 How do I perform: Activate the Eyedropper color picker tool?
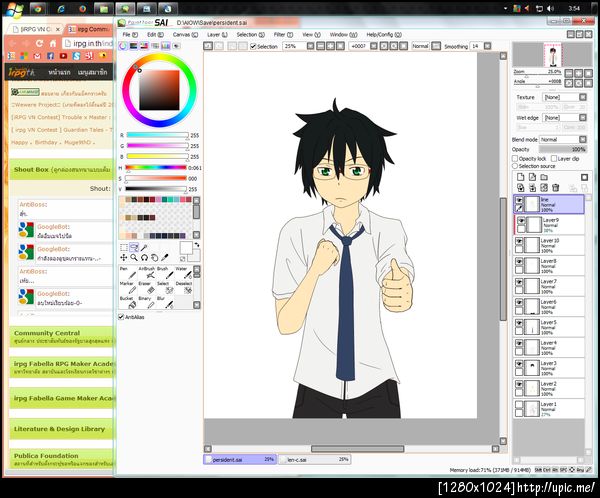(165, 258)
